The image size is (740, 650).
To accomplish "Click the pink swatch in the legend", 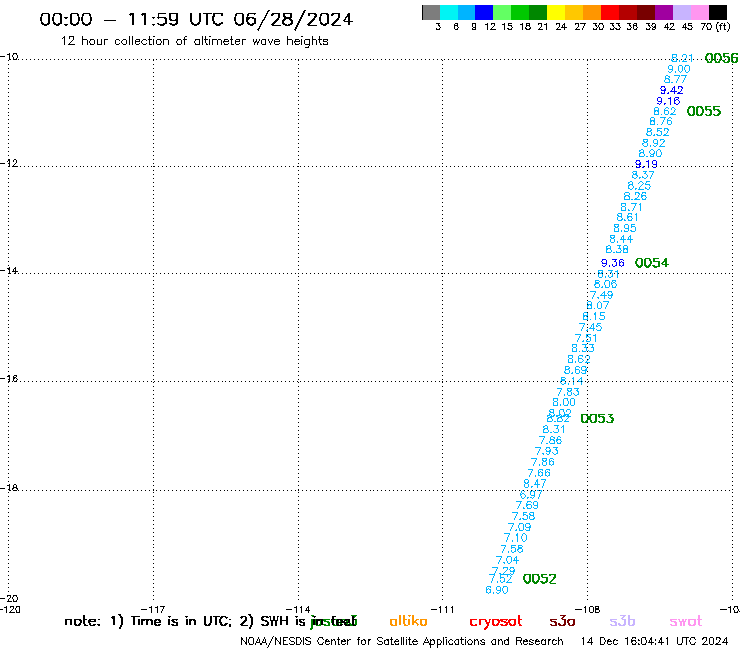I will pyautogui.click(x=700, y=12).
